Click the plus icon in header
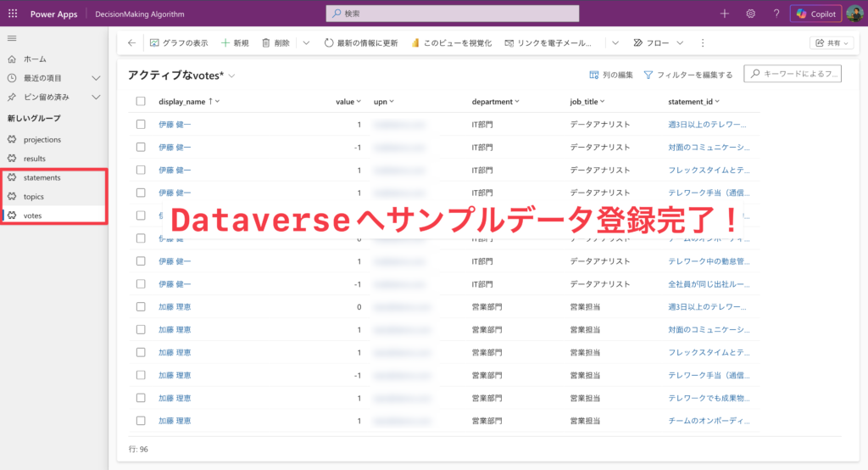 pyautogui.click(x=724, y=14)
